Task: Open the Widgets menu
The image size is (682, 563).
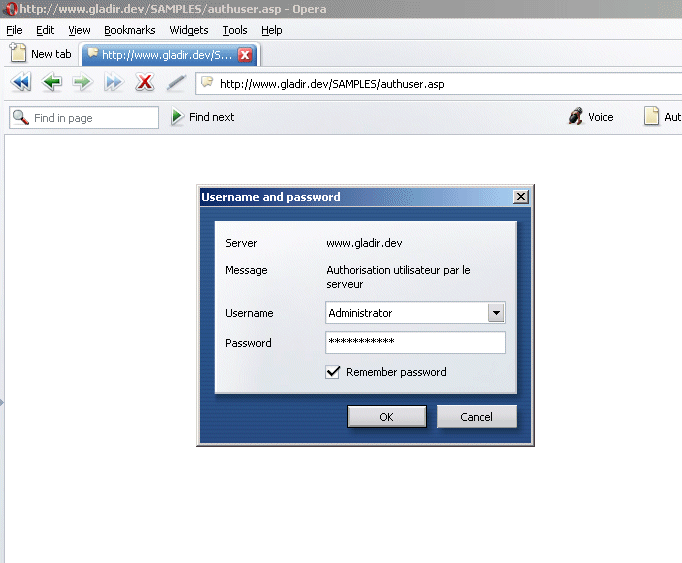Action: [189, 30]
